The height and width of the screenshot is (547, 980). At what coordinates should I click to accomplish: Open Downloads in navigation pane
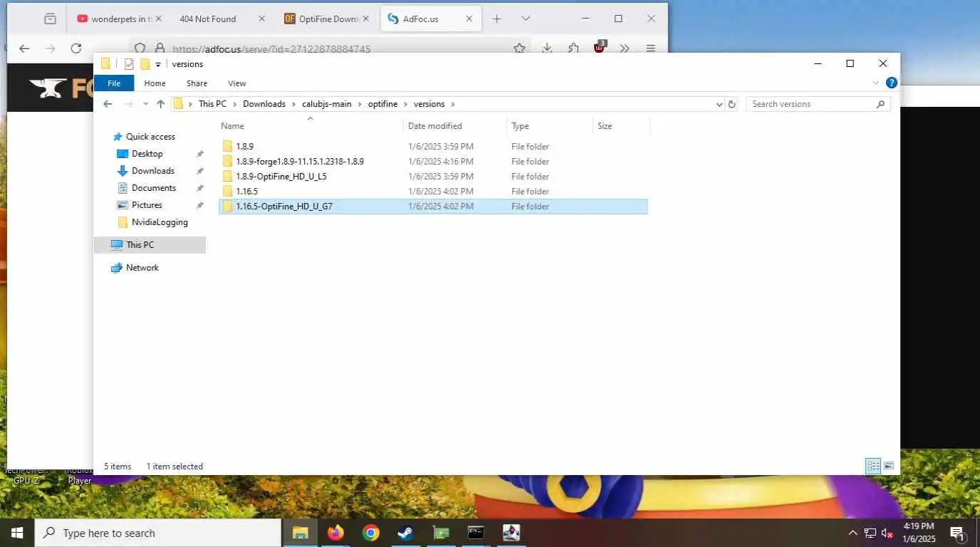pos(152,171)
